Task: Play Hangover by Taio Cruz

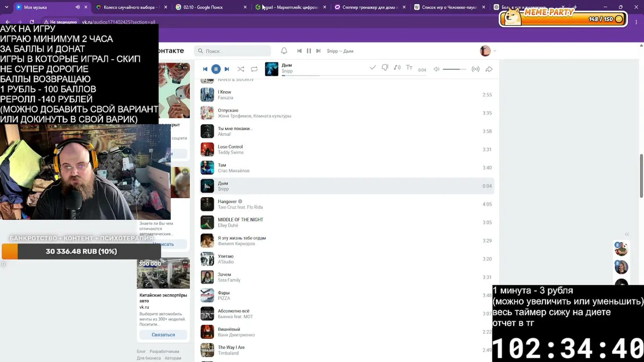Action: (x=347, y=204)
